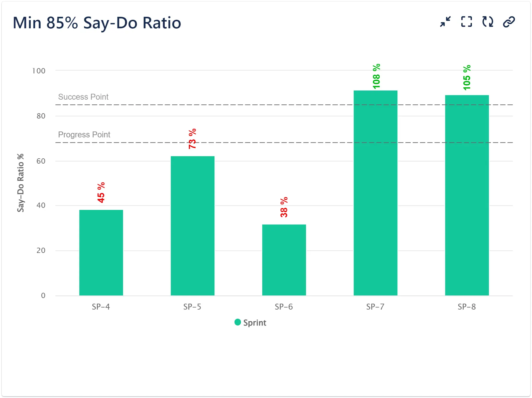532x398 pixels.
Task: Click the green Sprint legend dot
Action: [x=238, y=322]
